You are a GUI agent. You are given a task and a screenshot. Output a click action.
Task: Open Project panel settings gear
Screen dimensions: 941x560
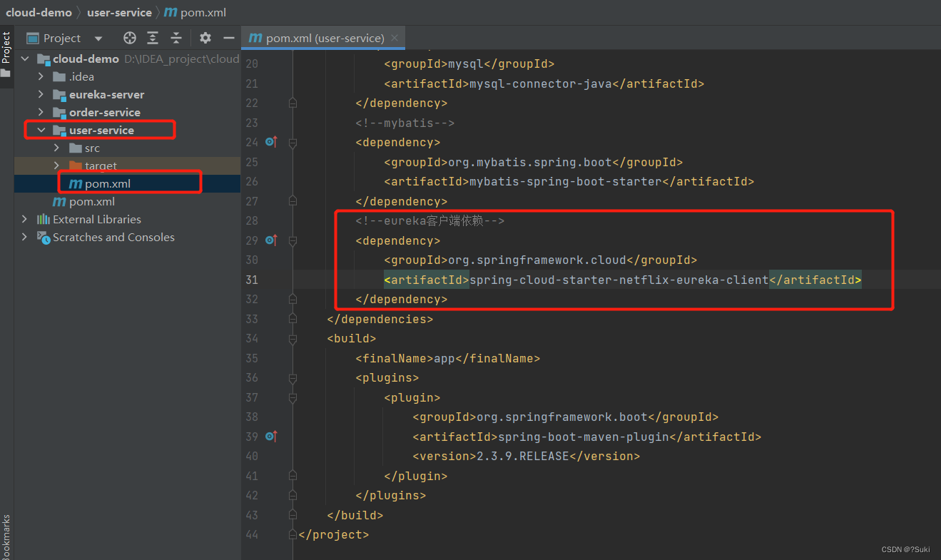205,38
